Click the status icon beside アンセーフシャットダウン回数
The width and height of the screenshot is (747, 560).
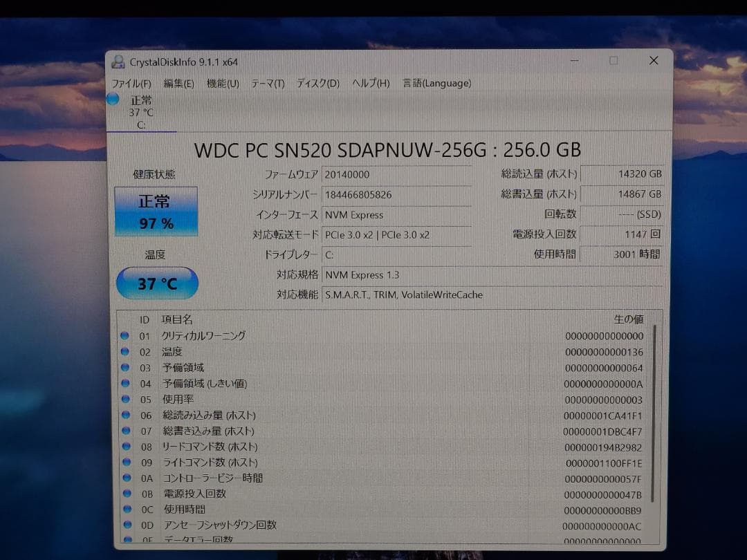[126, 525]
